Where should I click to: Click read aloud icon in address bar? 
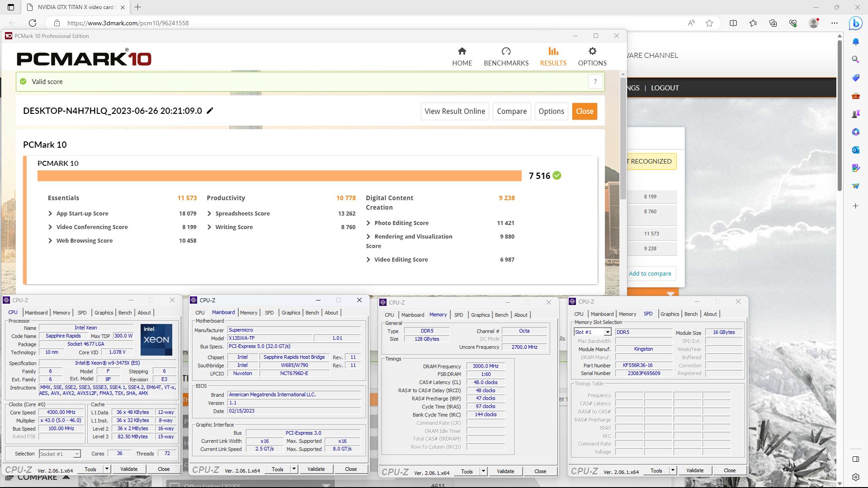(691, 23)
